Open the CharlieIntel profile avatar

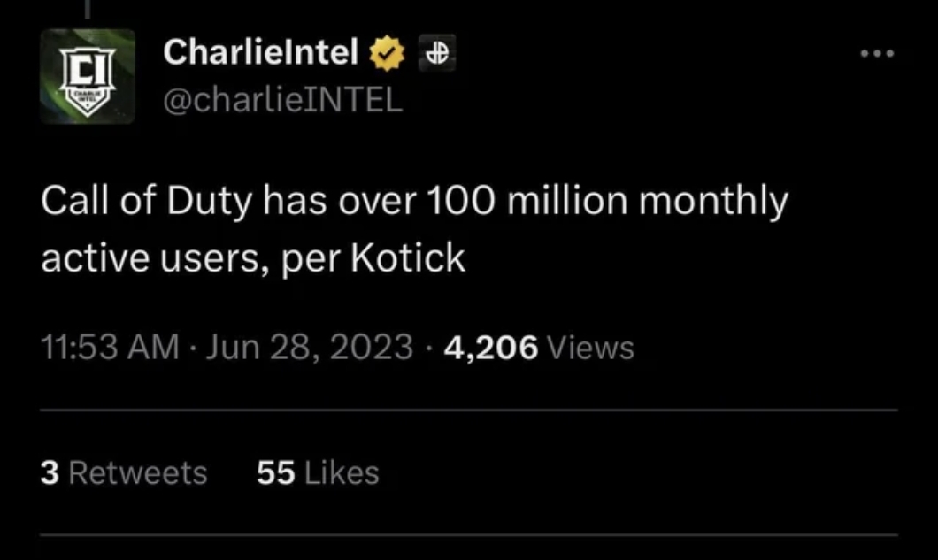87,76
